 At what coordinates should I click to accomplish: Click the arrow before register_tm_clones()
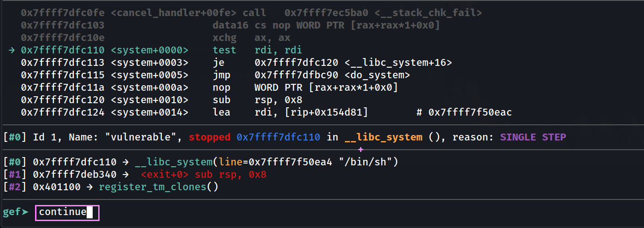point(91,187)
